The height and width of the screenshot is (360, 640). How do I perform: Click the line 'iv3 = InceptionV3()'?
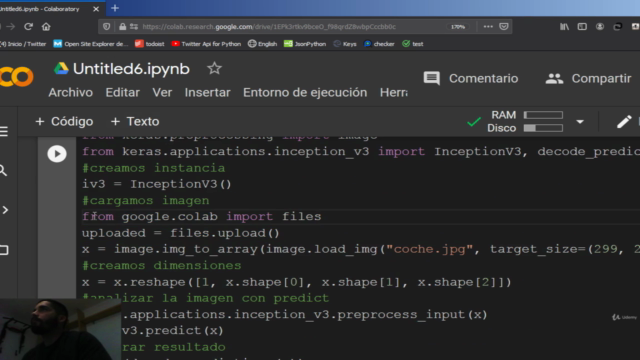(157, 184)
